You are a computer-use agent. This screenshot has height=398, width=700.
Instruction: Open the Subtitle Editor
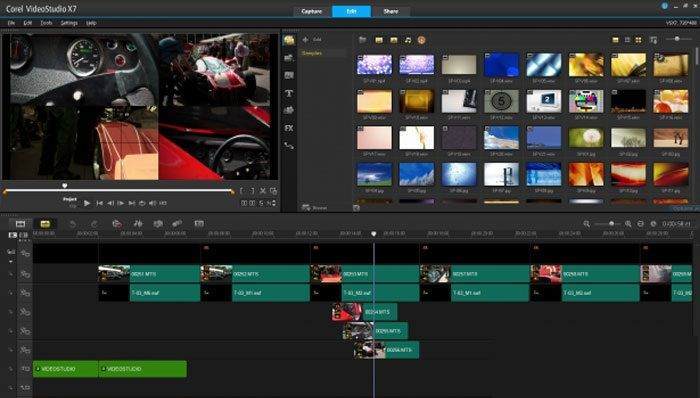point(199,224)
